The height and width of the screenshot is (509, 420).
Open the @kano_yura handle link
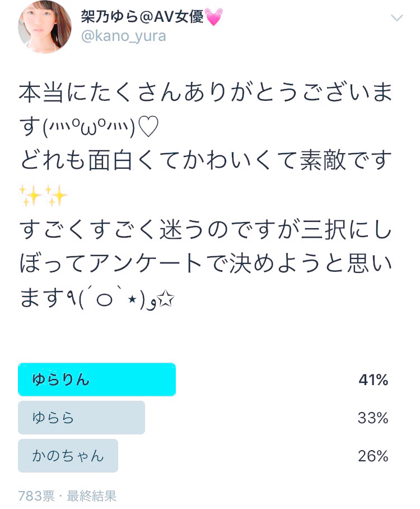(x=123, y=36)
